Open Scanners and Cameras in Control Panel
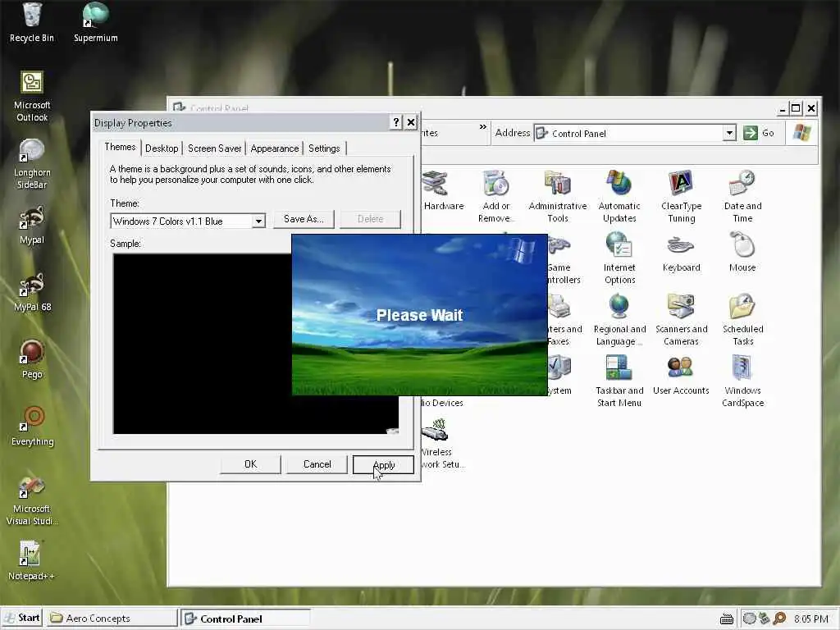The height and width of the screenshot is (630, 840). [x=681, y=320]
